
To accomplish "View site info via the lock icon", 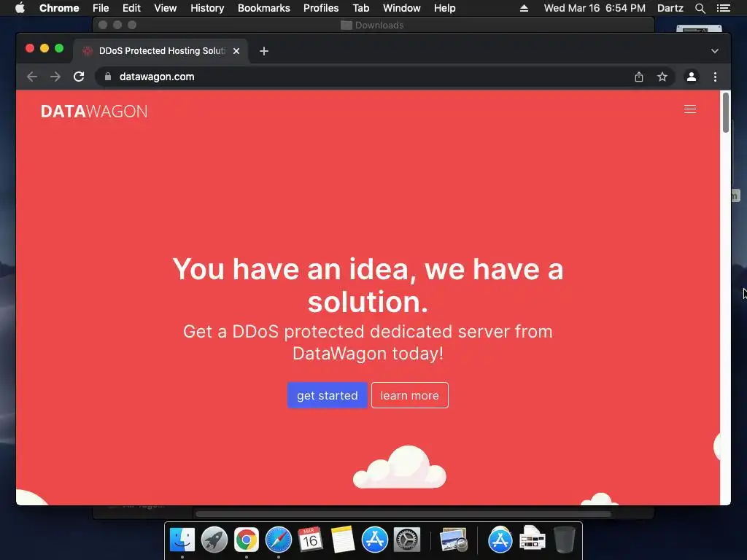I will [108, 77].
